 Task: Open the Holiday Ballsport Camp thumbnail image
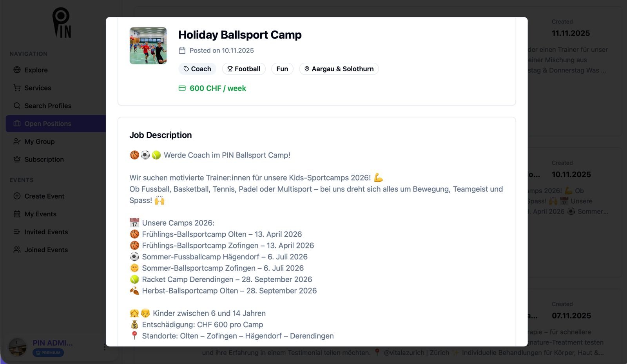click(148, 46)
